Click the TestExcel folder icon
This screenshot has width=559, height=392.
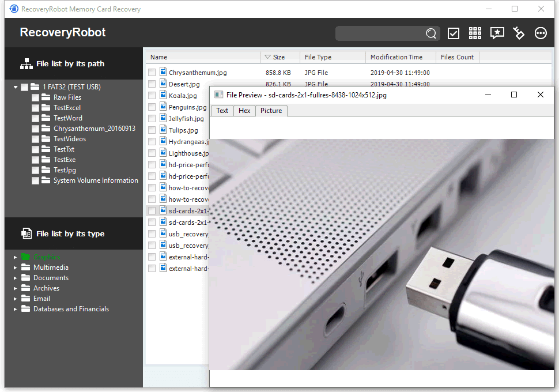pyautogui.click(x=46, y=107)
